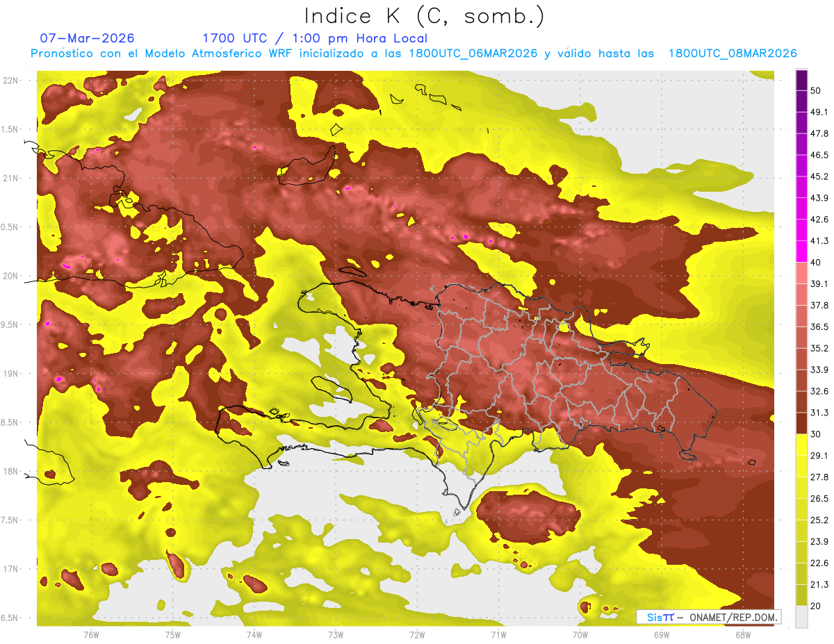Click the colorbar value "31.3"

pyautogui.click(x=819, y=413)
